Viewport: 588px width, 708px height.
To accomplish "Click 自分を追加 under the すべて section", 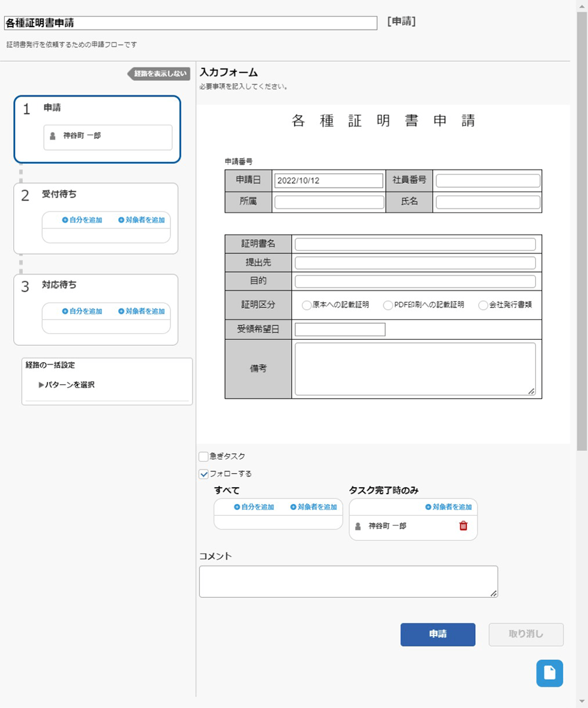I will 254,507.
